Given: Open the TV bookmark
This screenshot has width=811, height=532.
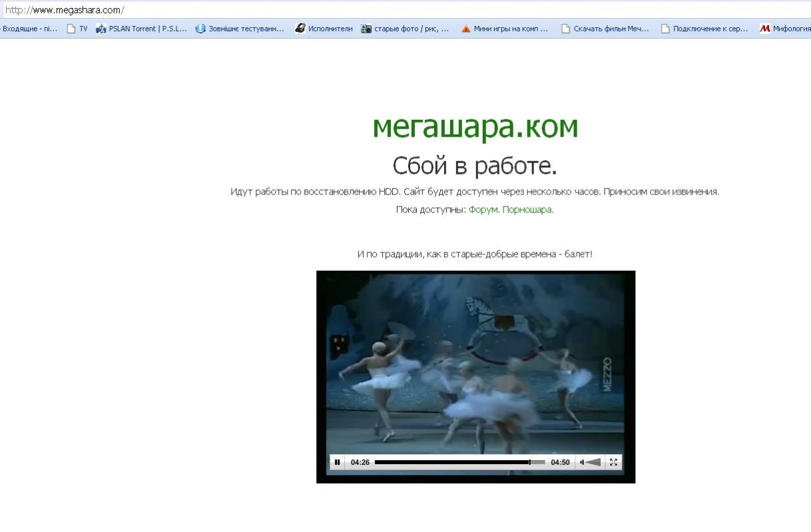Looking at the screenshot, I should (x=77, y=29).
